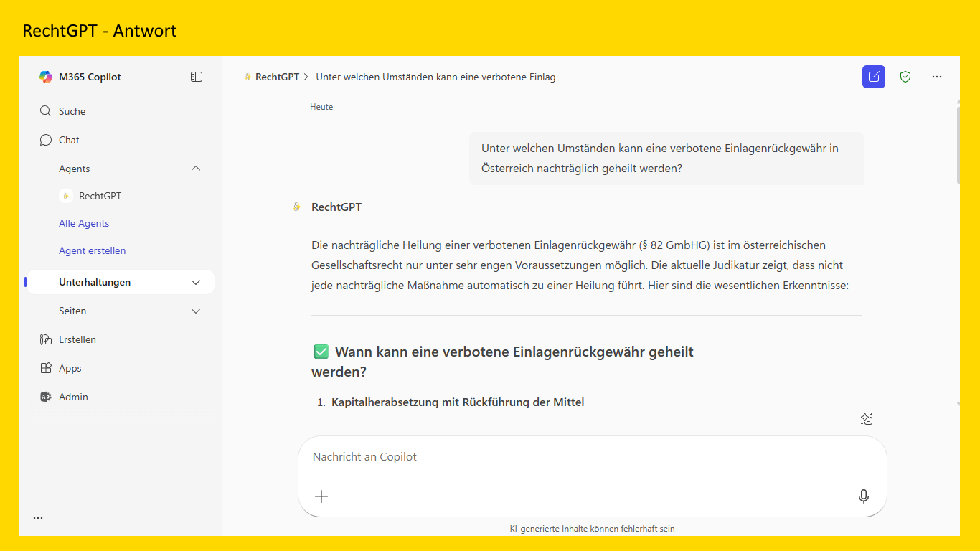Click the Admin icon
Screen dimensions: 980x551
pyautogui.click(x=46, y=397)
